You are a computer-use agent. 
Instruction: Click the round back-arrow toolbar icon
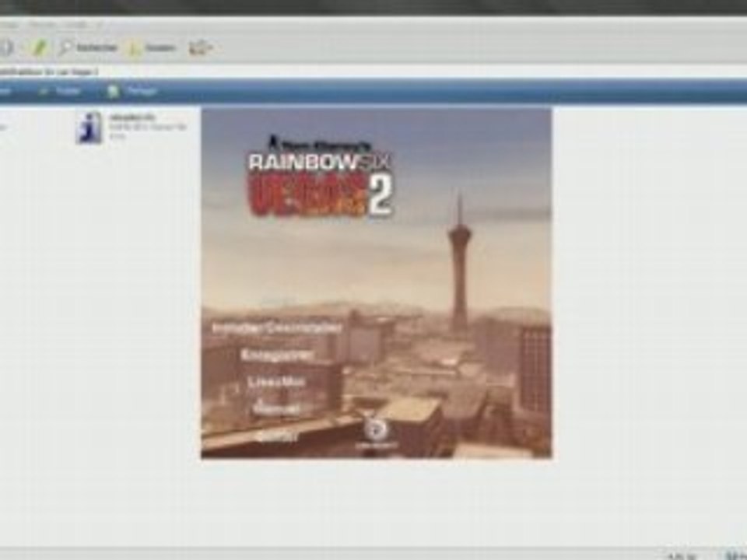5,47
